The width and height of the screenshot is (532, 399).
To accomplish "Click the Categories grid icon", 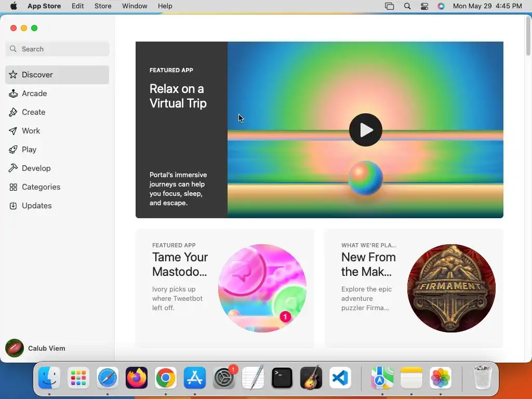I will pyautogui.click(x=13, y=187).
